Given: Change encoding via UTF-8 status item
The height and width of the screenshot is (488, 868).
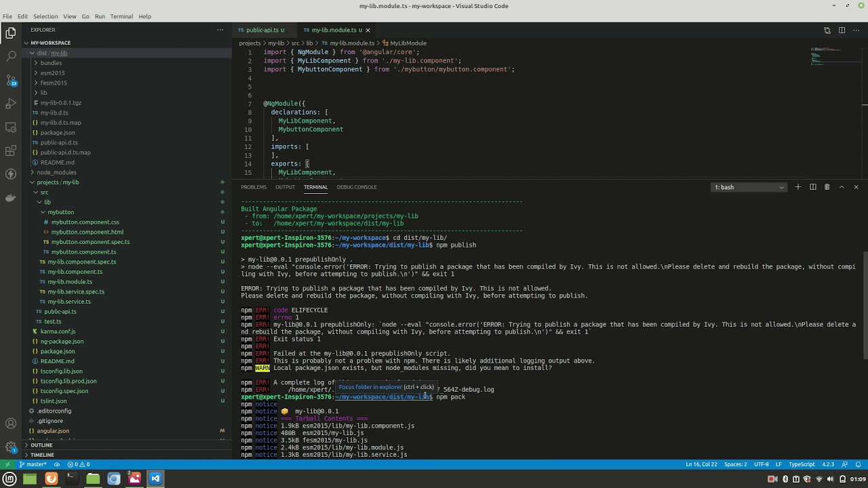Looking at the screenshot, I should coord(762,464).
